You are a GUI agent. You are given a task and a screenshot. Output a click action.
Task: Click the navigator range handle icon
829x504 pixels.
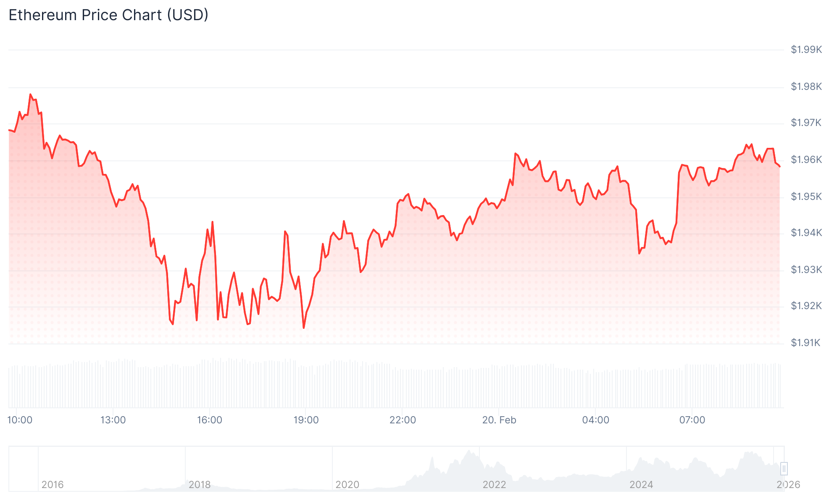[x=784, y=468]
